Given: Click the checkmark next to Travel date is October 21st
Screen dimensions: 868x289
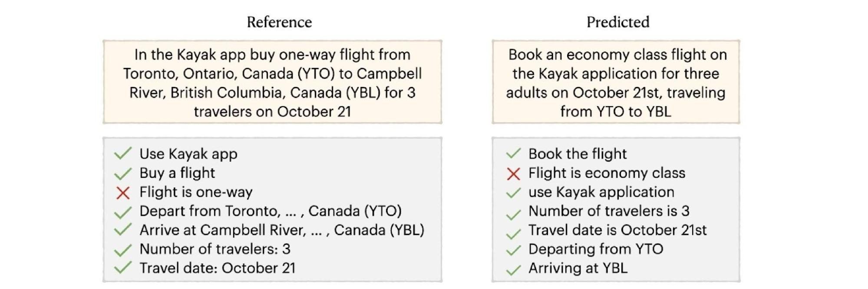Looking at the screenshot, I should (513, 234).
